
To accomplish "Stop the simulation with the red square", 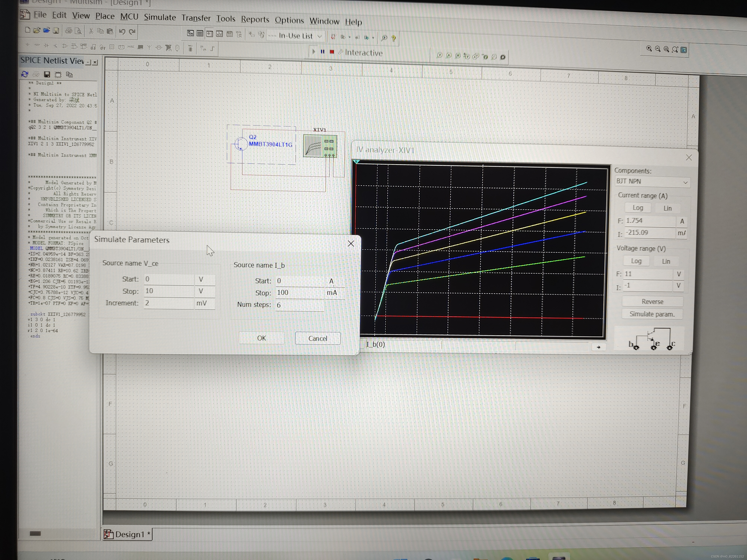I will pos(332,52).
